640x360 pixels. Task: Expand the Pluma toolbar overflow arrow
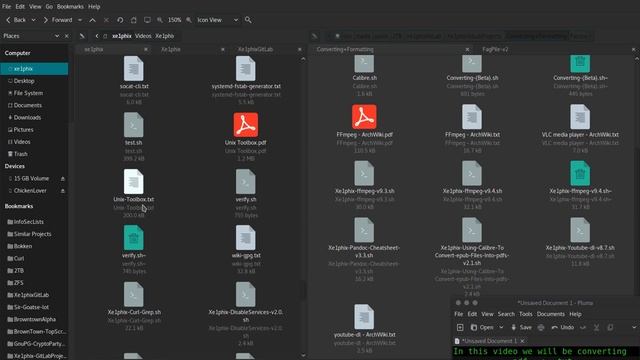634,327
